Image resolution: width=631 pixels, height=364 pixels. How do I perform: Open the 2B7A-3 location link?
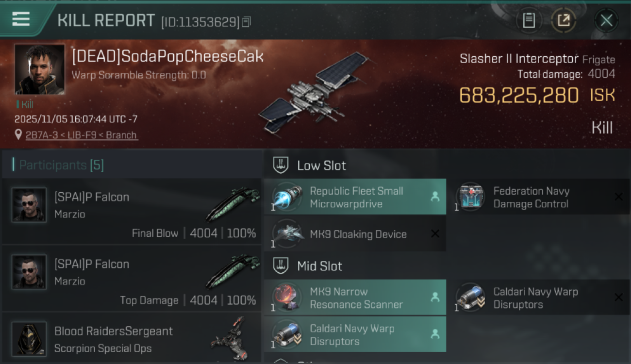coord(82,135)
